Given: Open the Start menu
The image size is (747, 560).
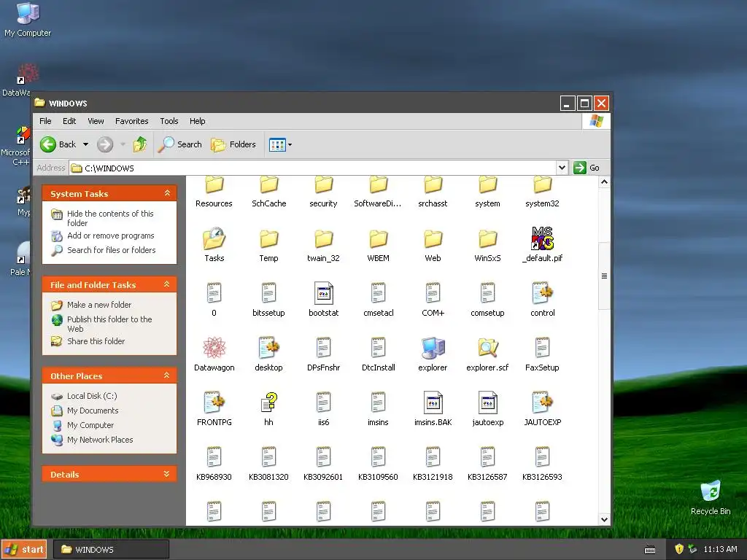Looking at the screenshot, I should [24, 549].
